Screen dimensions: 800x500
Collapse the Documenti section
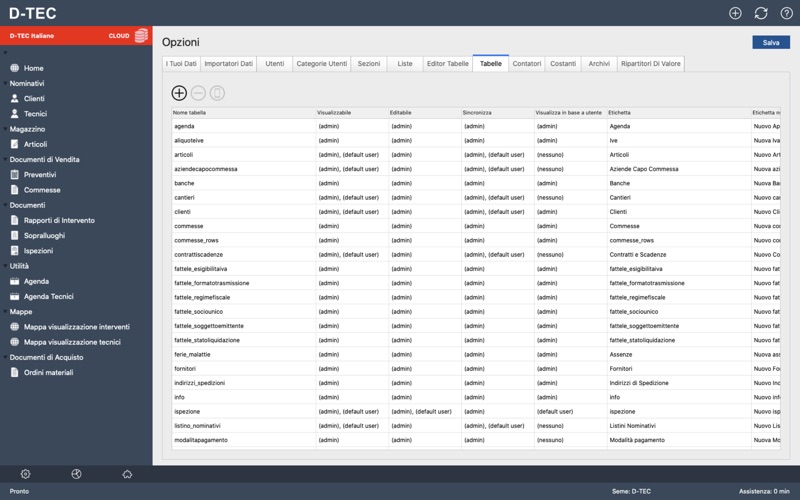point(5,205)
